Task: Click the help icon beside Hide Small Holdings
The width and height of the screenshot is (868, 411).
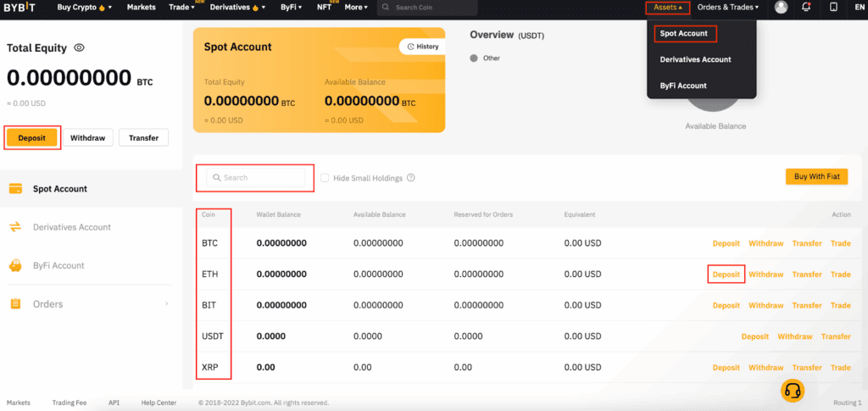Action: click(x=411, y=178)
